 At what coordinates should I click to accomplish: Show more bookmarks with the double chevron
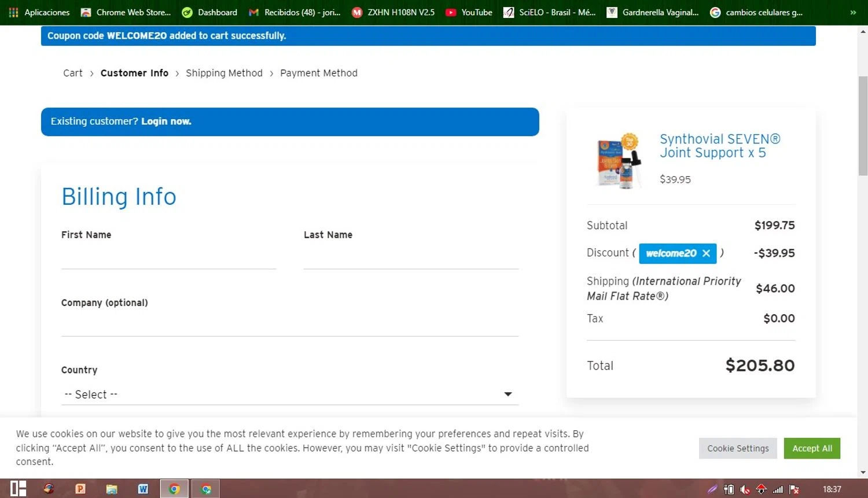[853, 12]
